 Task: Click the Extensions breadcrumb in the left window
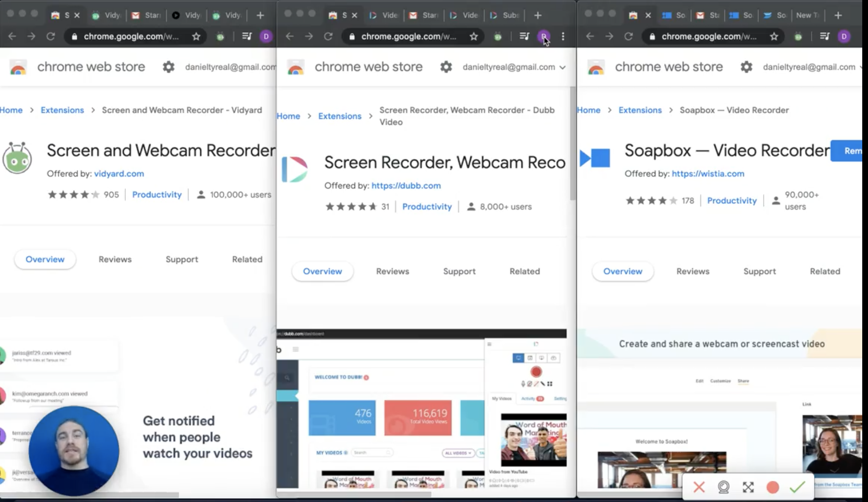(x=62, y=110)
